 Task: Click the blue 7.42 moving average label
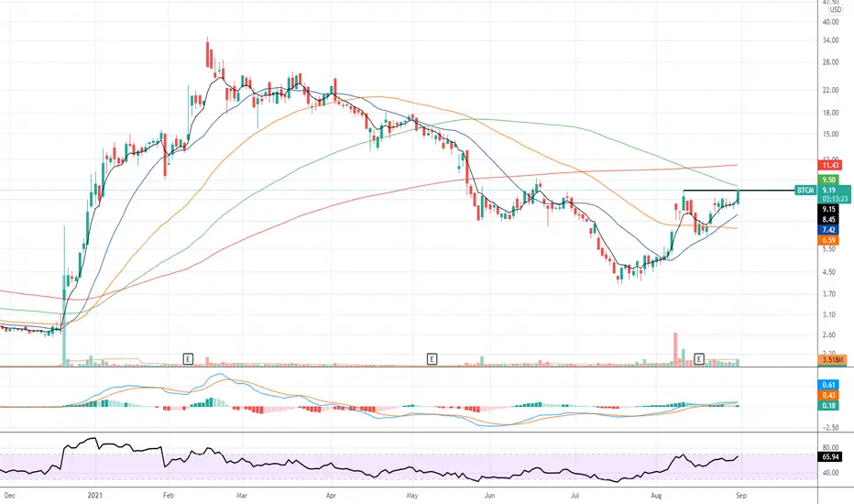pyautogui.click(x=828, y=230)
